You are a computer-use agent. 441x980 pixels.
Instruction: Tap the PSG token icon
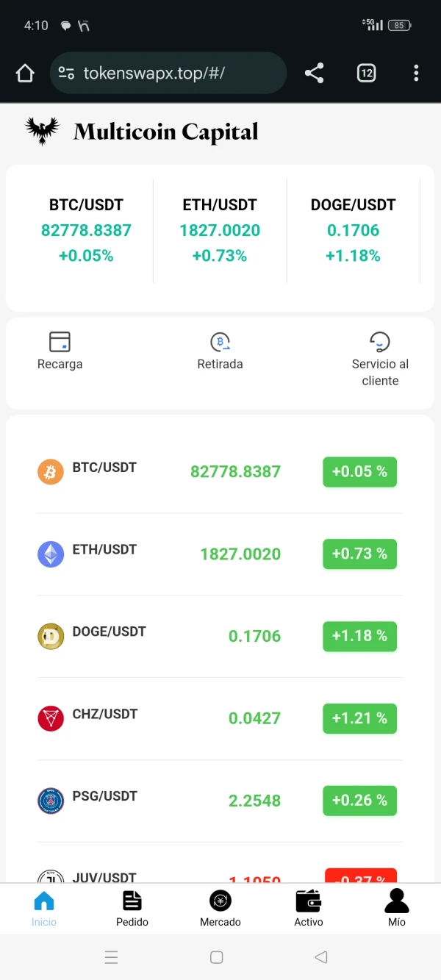51,801
